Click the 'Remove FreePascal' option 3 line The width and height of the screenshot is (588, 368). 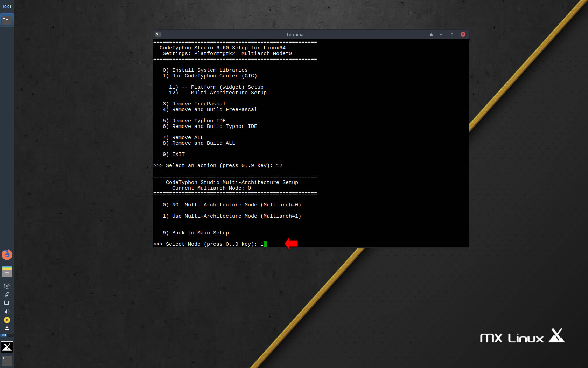[x=194, y=104]
